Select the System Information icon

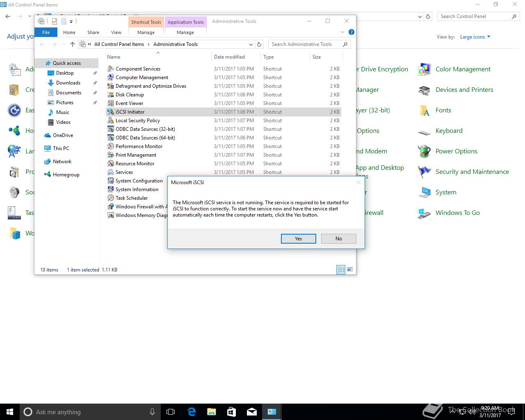point(110,189)
